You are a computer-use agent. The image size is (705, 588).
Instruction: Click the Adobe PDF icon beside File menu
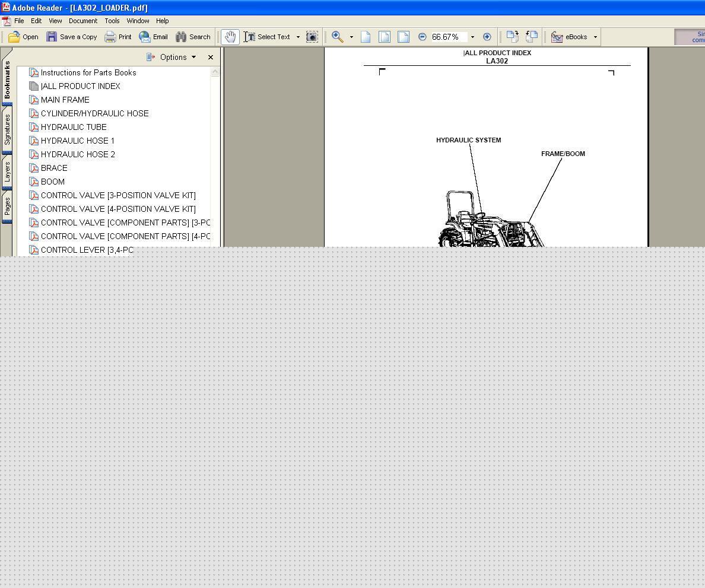(x=7, y=21)
